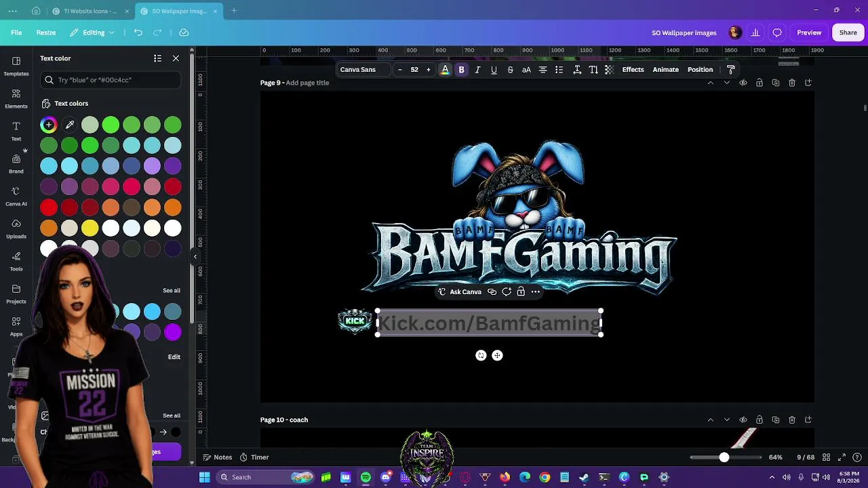This screenshot has height=488, width=868.
Task: Click the Share button
Action: click(848, 33)
